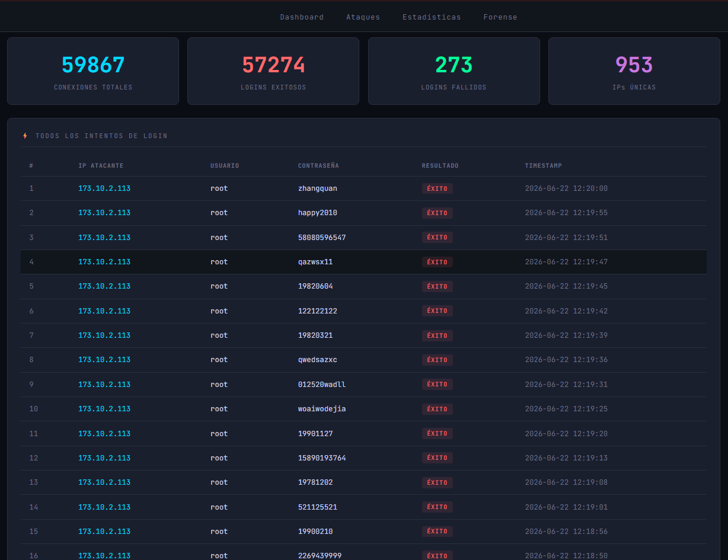Screen dimensions: 728x560
Task: Select the password qwedsazxc
Action: click(318, 360)
